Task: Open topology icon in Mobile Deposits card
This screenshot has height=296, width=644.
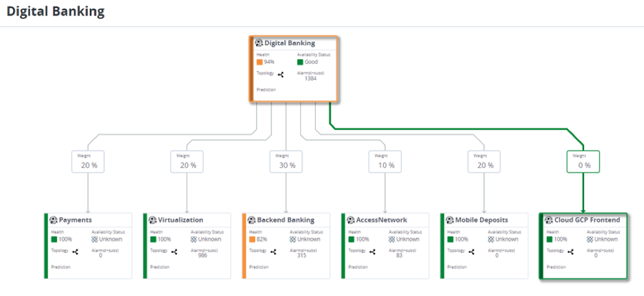Action: pyautogui.click(x=472, y=252)
